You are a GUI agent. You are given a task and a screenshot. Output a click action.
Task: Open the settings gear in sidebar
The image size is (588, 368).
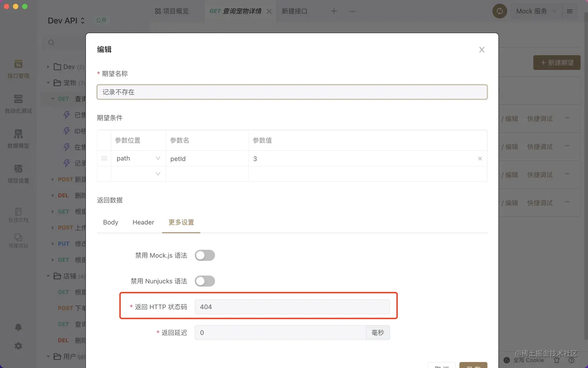pyautogui.click(x=18, y=346)
